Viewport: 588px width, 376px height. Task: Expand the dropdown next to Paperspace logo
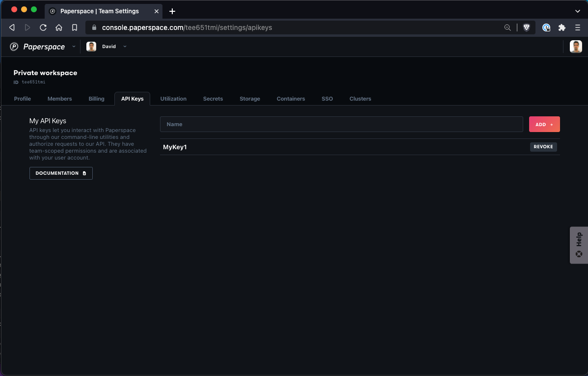[74, 47]
